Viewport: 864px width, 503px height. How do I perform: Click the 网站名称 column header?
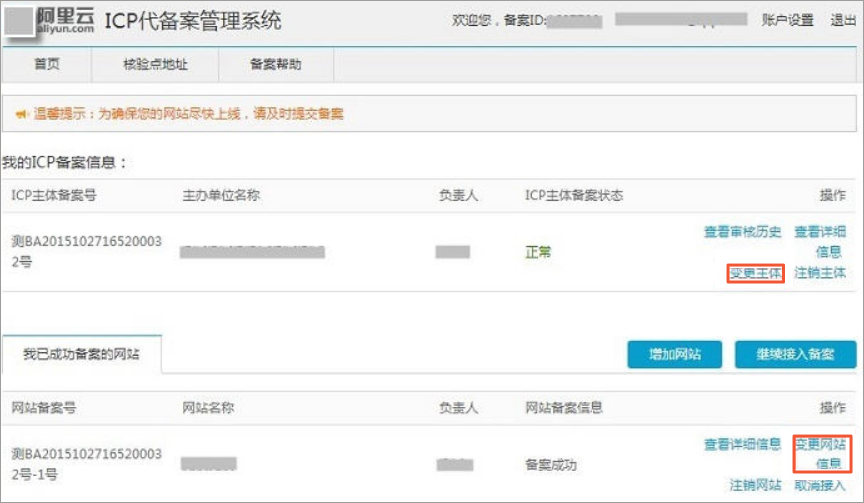coord(208,408)
